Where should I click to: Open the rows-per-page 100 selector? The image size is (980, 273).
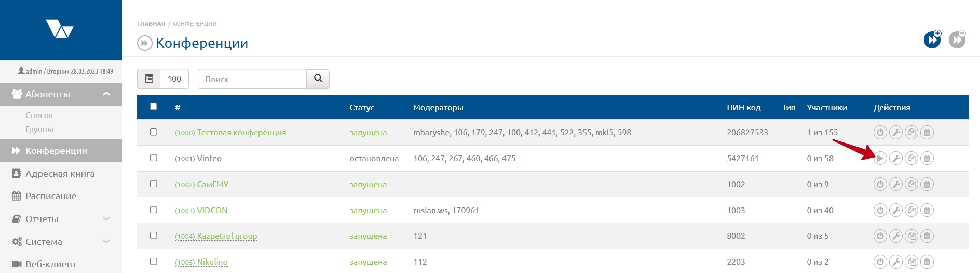tap(174, 79)
